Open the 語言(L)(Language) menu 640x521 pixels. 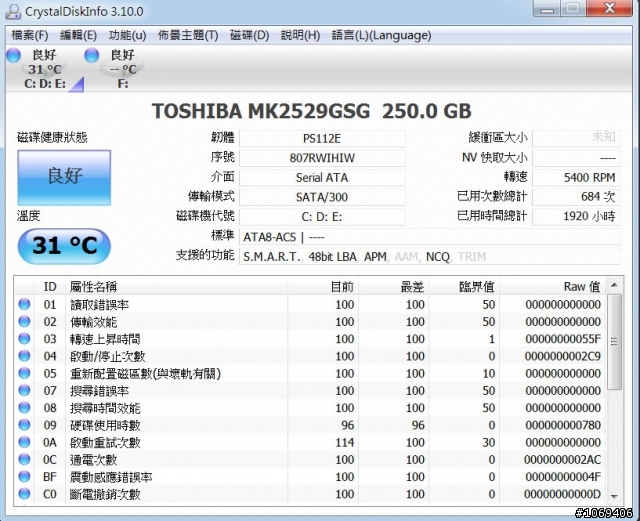(381, 36)
